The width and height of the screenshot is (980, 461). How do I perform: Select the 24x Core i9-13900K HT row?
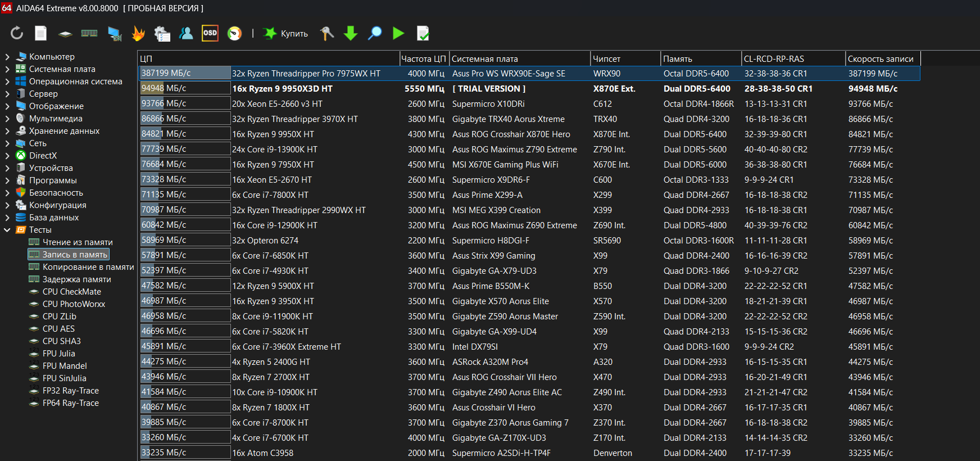point(529,150)
